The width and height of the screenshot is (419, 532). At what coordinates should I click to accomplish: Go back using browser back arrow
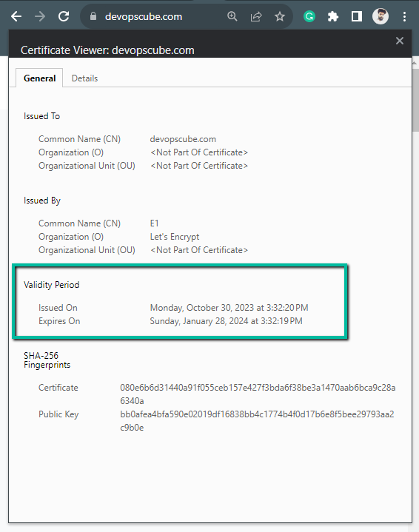coord(16,16)
